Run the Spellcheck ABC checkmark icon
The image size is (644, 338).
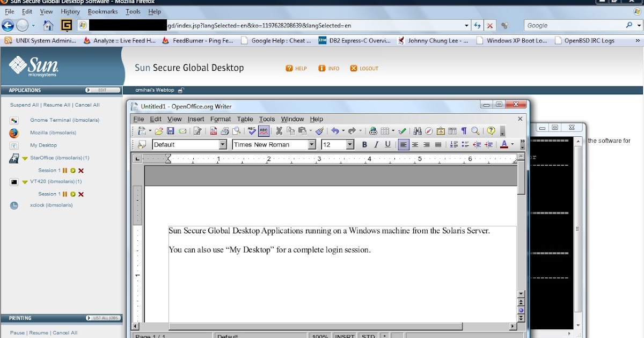[x=252, y=131]
